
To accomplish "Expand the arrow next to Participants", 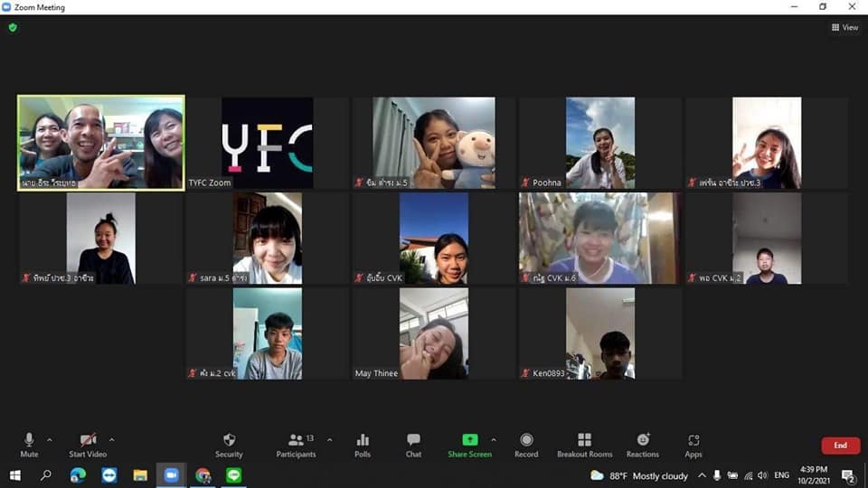I will coord(329,440).
